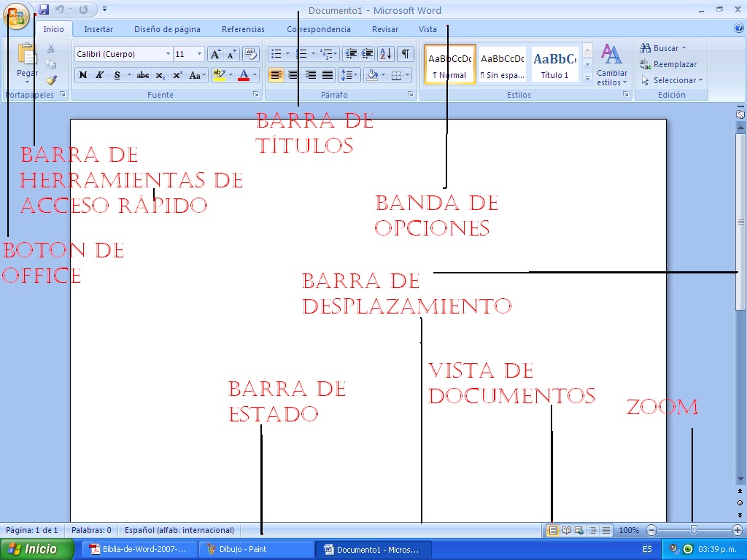Toggle subscript formatting

(160, 75)
